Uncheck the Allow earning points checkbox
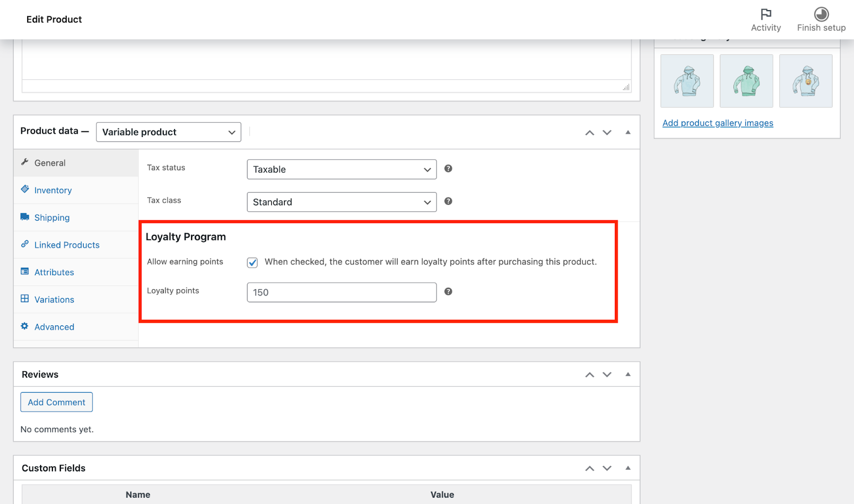The height and width of the screenshot is (504, 854). tap(252, 262)
